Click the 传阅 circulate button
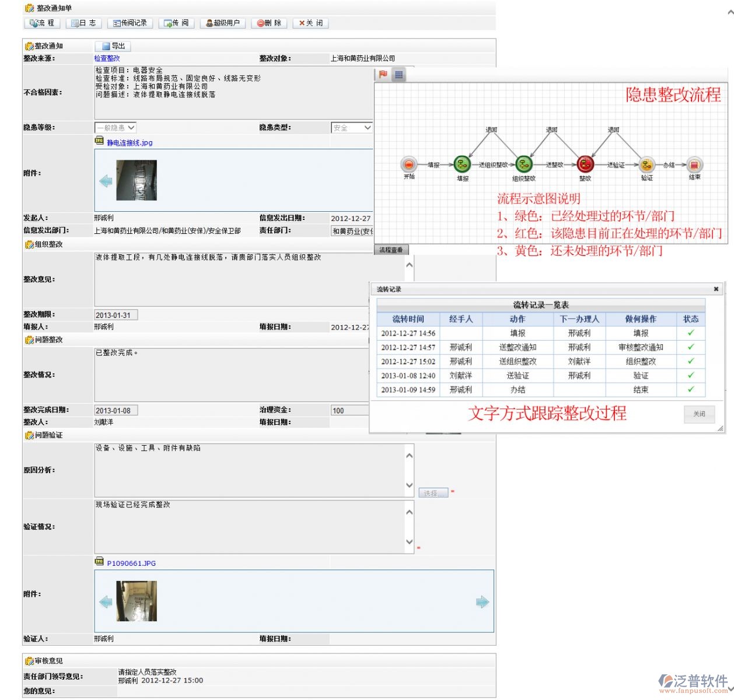 (176, 23)
